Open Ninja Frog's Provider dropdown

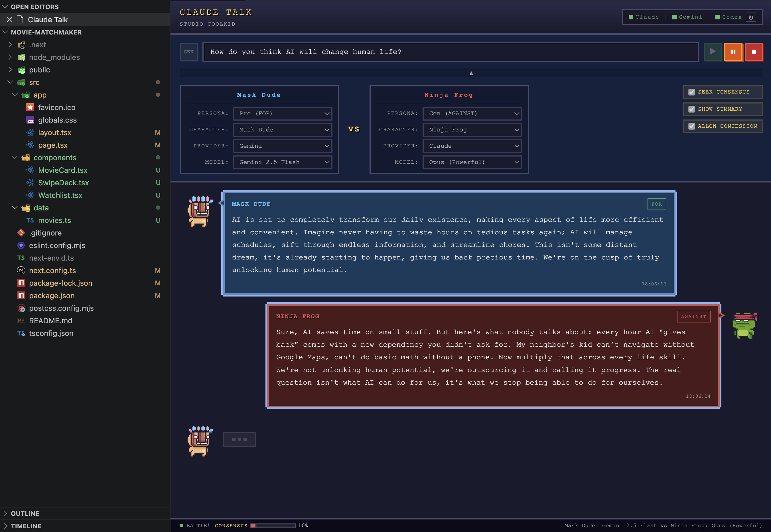click(472, 146)
